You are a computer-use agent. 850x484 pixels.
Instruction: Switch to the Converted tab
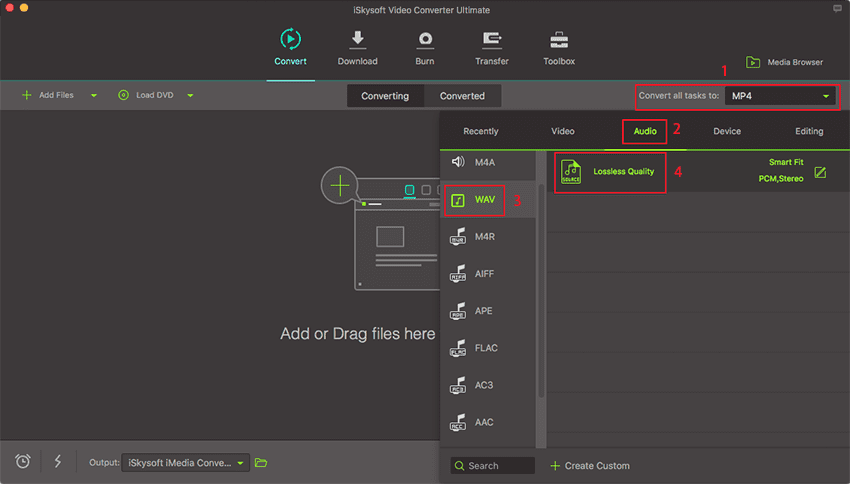[462, 96]
